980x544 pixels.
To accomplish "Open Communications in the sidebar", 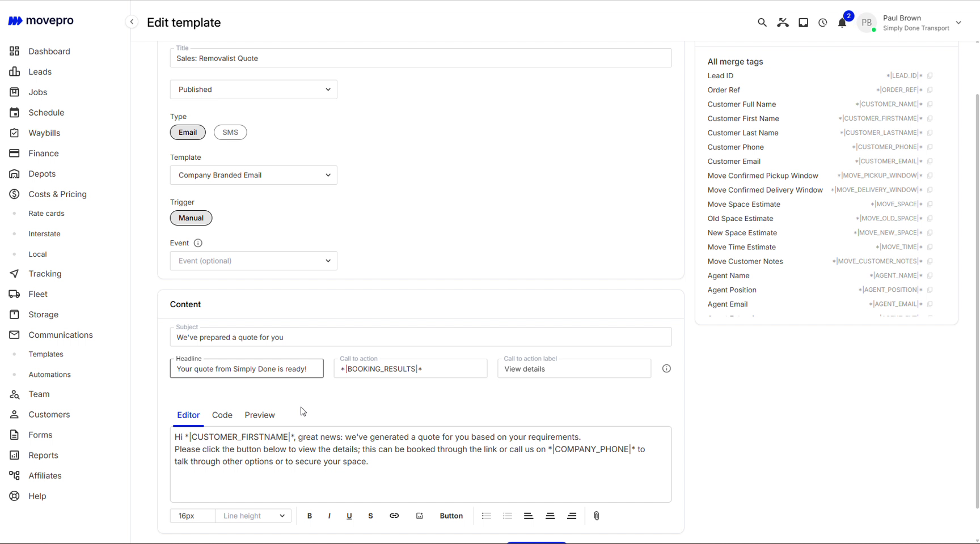I will pos(61,335).
